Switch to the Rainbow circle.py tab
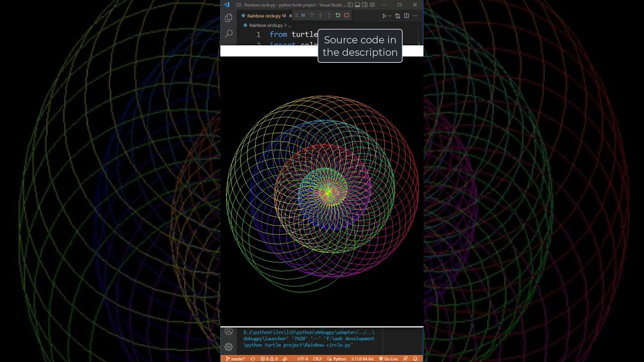 pos(264,16)
